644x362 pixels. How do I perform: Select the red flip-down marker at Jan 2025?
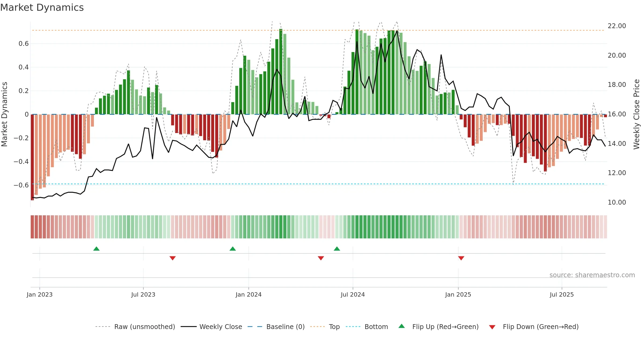461,258
